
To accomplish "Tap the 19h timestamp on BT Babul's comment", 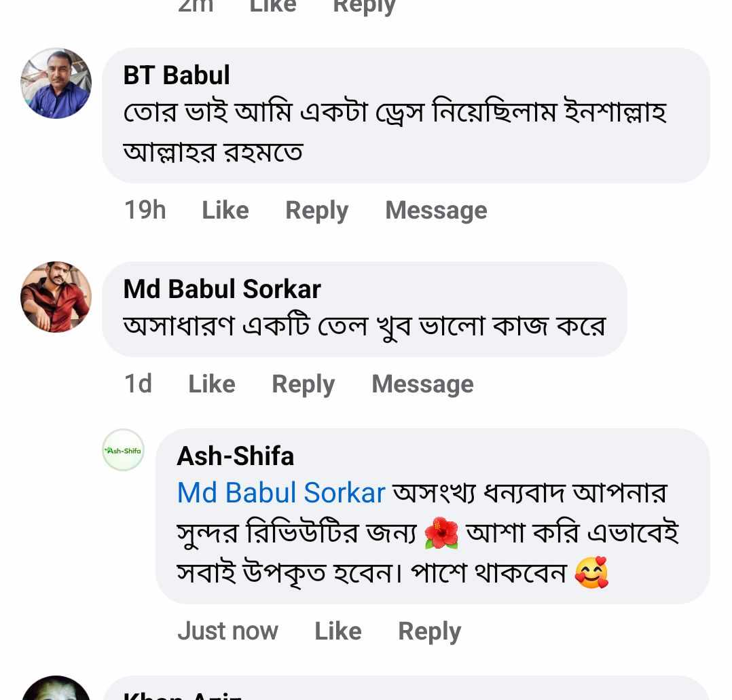I will pos(145,210).
